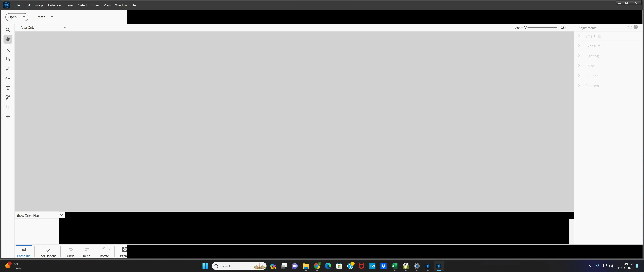Expand the Smart Fix adjustment

point(593,36)
